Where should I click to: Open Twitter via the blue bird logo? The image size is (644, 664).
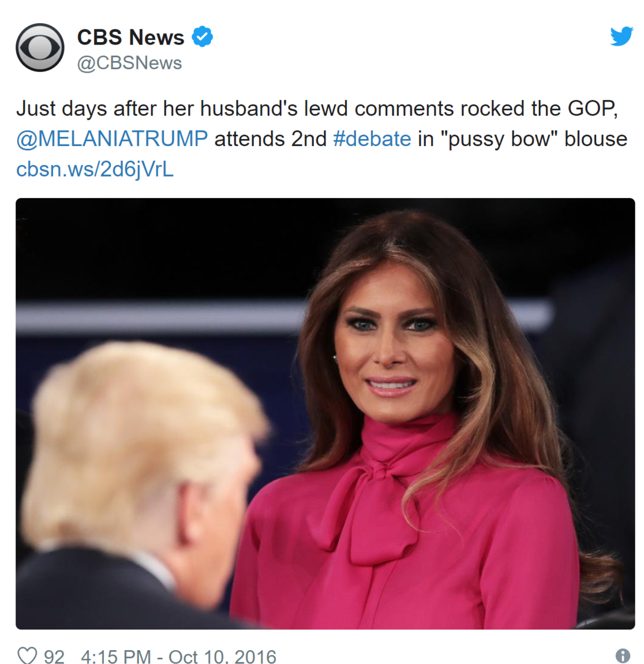[x=621, y=36]
